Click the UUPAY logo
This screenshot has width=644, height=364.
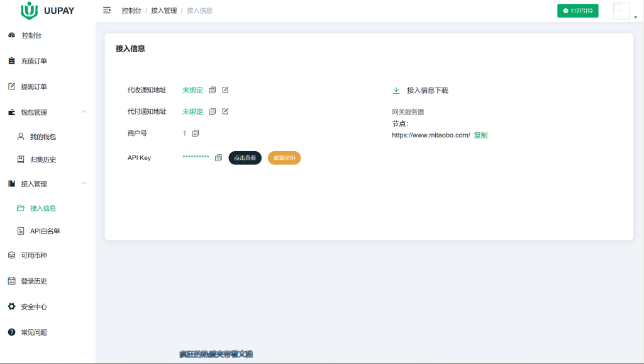coord(47,11)
